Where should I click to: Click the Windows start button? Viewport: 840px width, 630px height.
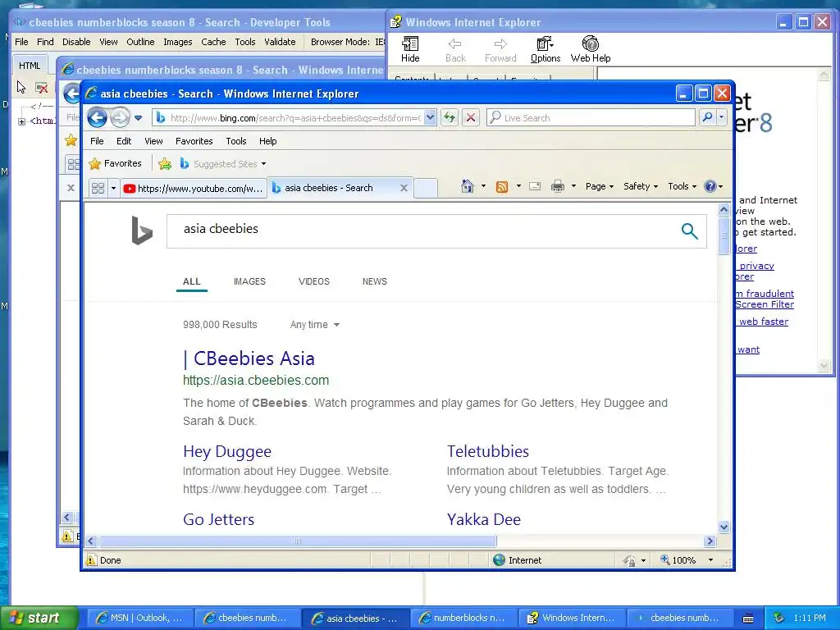[39, 618]
